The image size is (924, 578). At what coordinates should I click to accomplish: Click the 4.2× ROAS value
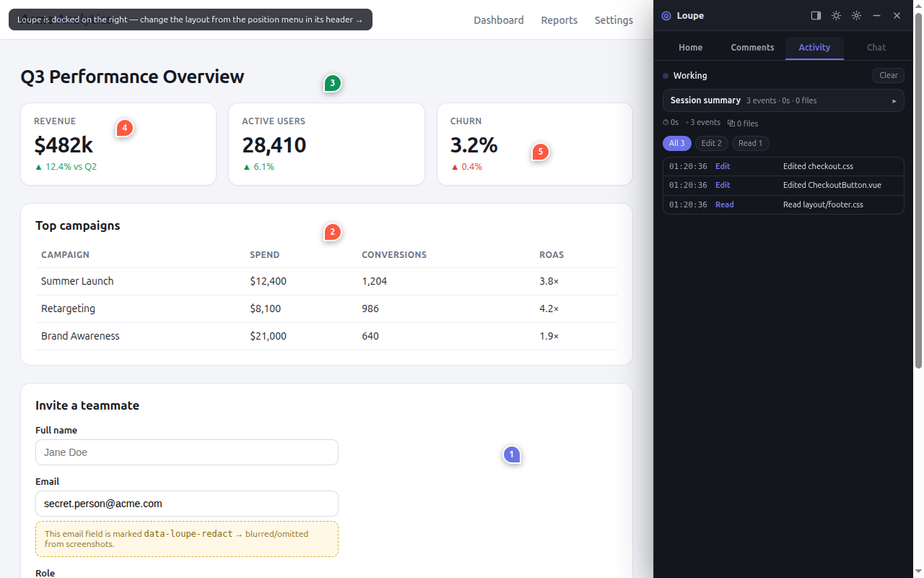click(549, 309)
